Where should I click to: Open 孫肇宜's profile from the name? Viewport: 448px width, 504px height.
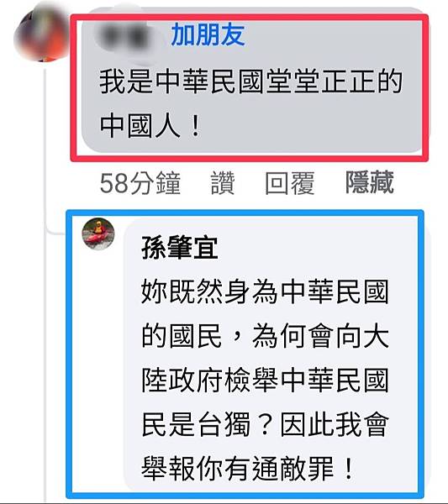[x=180, y=248]
